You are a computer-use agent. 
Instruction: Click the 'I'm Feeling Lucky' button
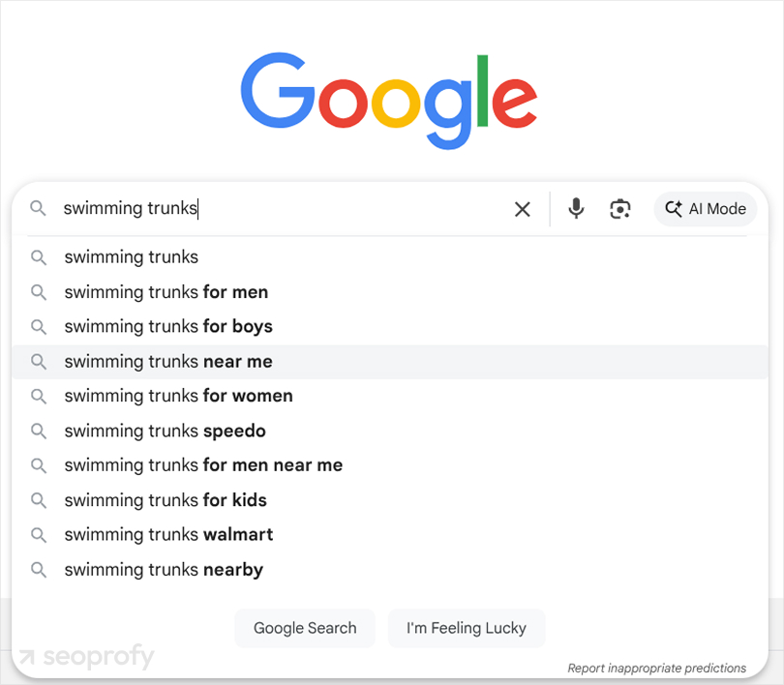(467, 628)
